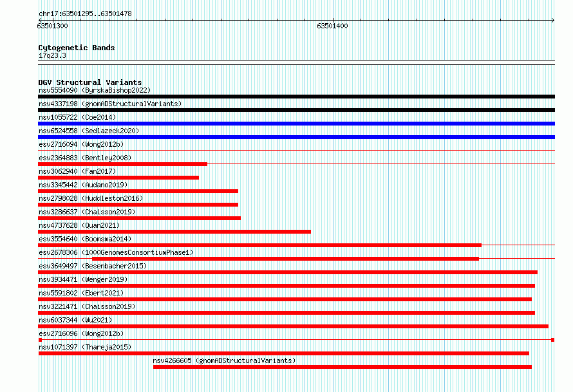
Task: Click the red bar below nsv4266605
Action: tap(343, 367)
